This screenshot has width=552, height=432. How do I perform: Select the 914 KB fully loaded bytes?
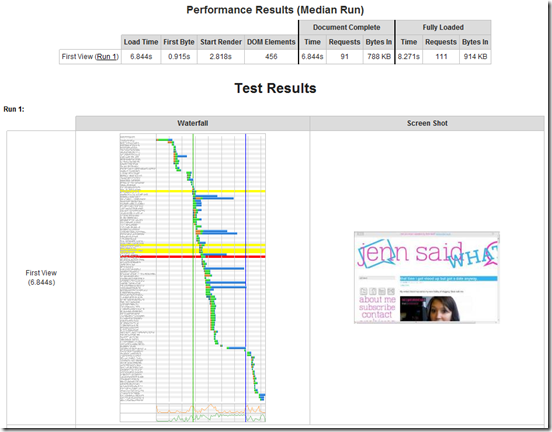475,57
